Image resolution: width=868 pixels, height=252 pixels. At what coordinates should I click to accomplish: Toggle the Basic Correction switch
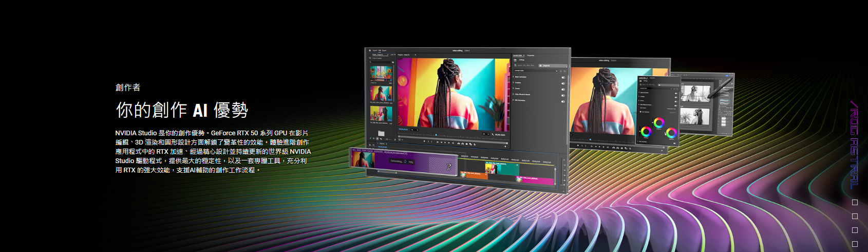tap(563, 77)
